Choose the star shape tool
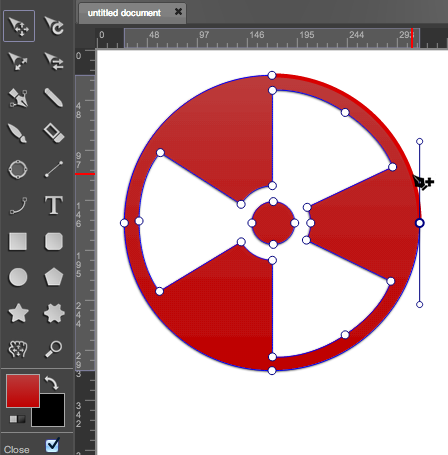Viewport: 448px width, 455px height. [x=18, y=313]
